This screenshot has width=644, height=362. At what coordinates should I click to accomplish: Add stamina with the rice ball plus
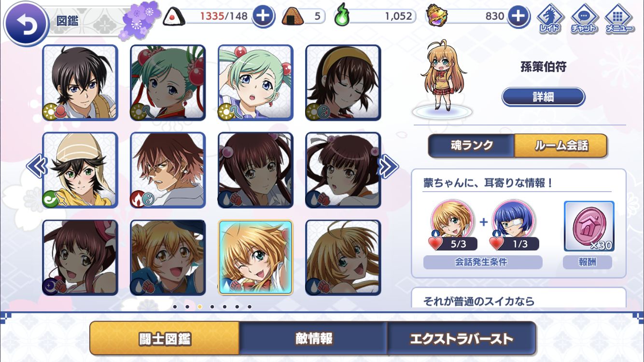click(x=262, y=16)
